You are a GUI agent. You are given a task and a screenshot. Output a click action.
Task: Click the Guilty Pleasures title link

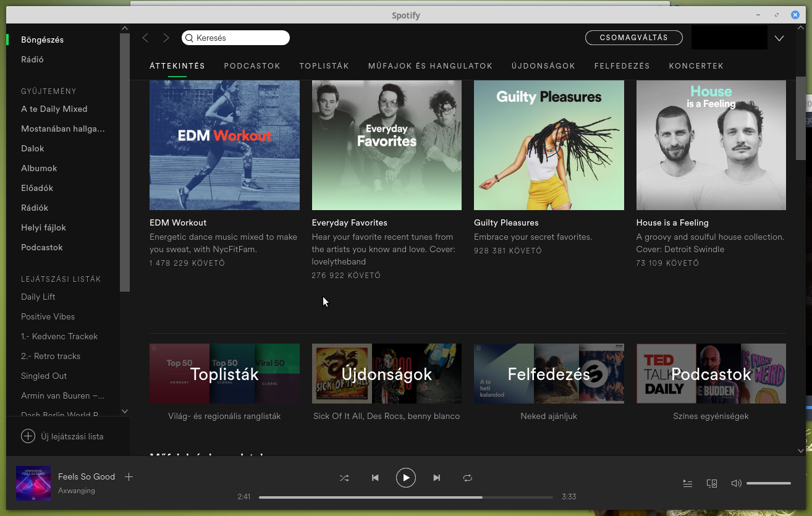[506, 222]
